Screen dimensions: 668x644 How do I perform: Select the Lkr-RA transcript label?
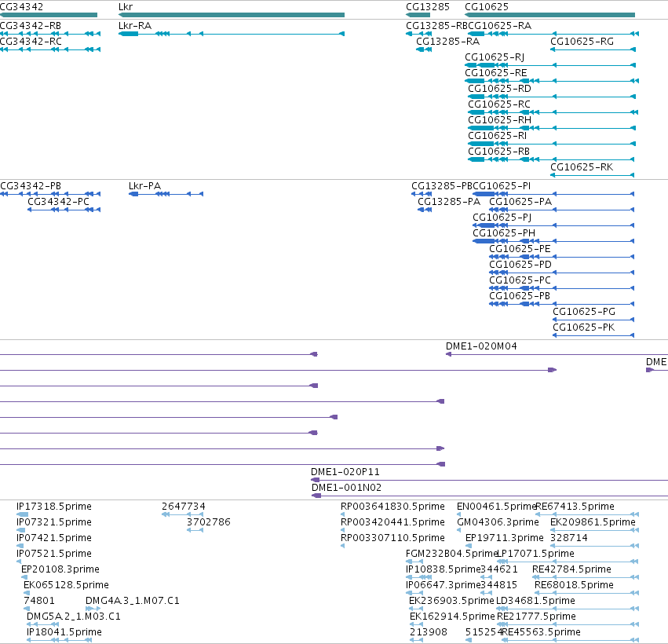pyautogui.click(x=135, y=26)
